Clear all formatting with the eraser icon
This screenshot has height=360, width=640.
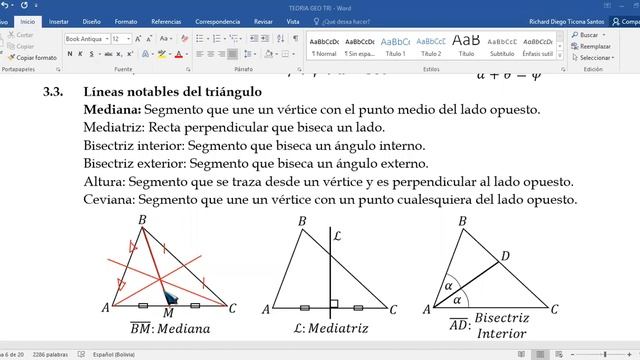click(x=184, y=39)
